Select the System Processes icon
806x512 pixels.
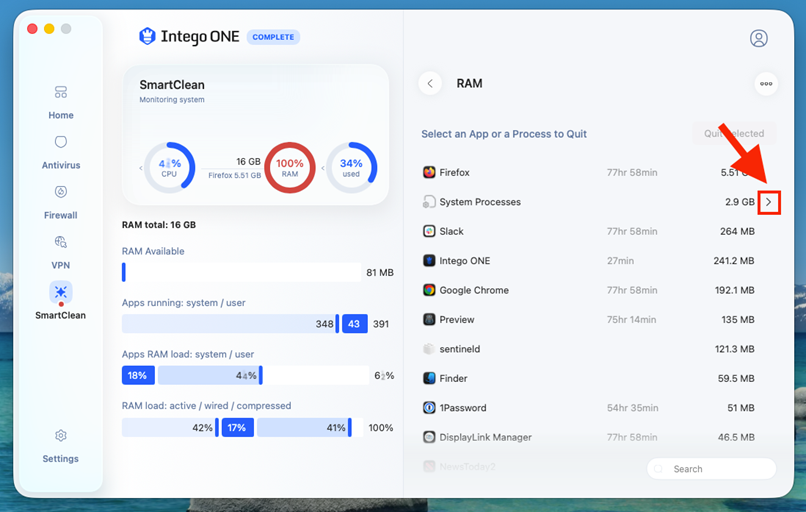coord(429,202)
